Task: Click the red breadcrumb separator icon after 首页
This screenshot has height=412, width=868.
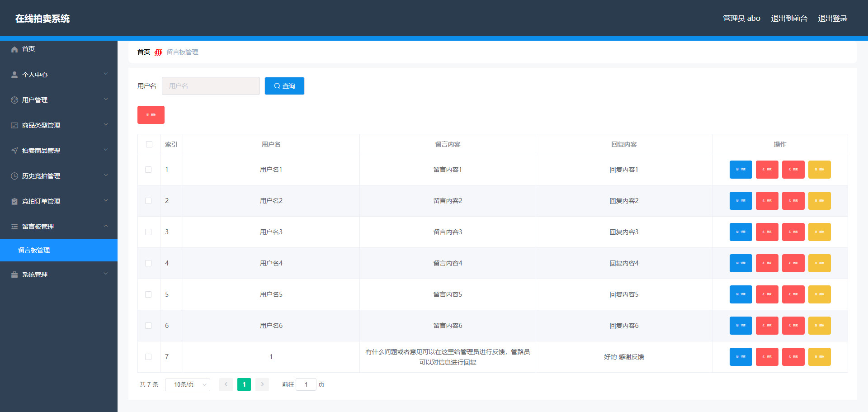Action: point(158,52)
